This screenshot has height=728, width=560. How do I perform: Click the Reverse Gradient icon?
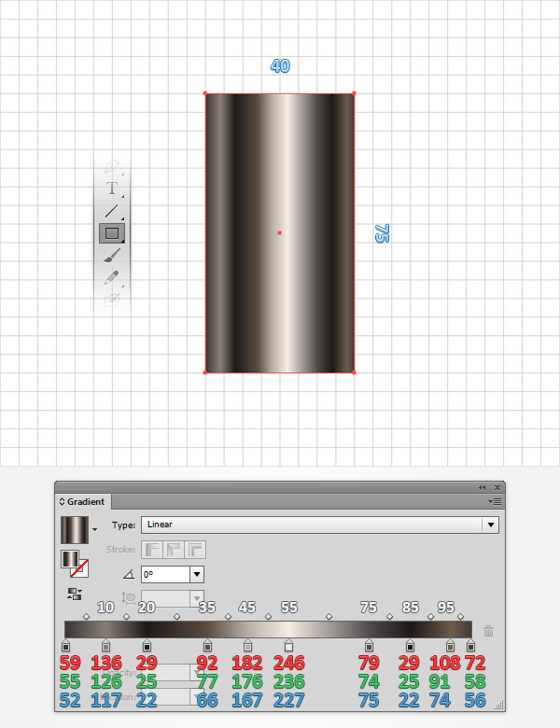[x=75, y=594]
